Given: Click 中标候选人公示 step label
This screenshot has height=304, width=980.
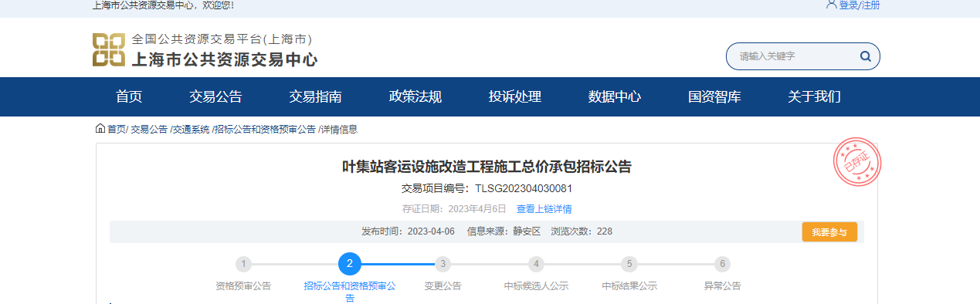Looking at the screenshot, I should [x=536, y=286].
